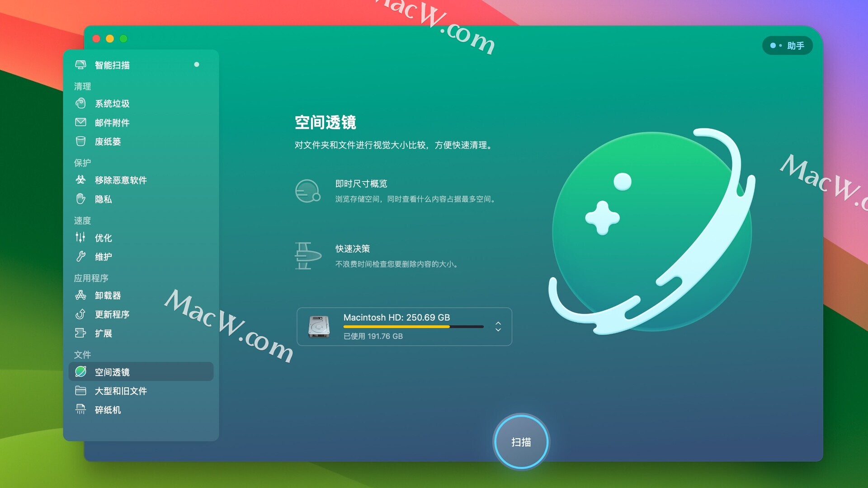Image resolution: width=868 pixels, height=488 pixels.
Task: Select the Mail Attachments envelope icon
Action: 80,122
